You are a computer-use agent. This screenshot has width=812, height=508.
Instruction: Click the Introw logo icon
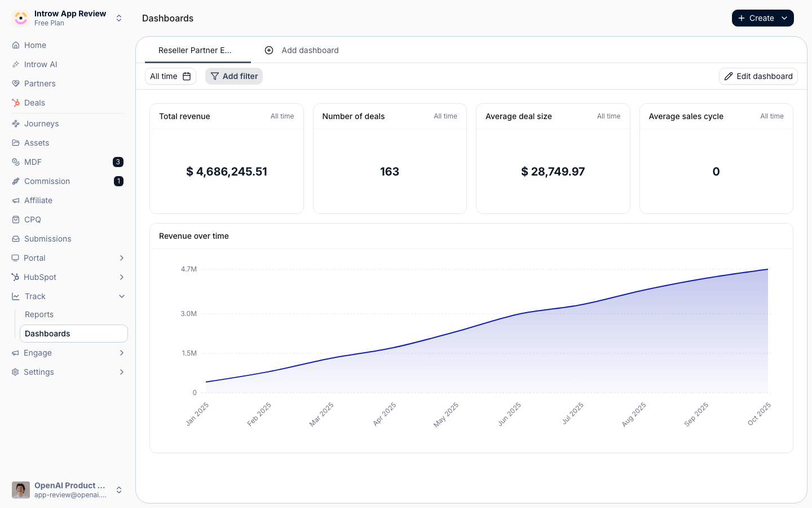coord(21,18)
